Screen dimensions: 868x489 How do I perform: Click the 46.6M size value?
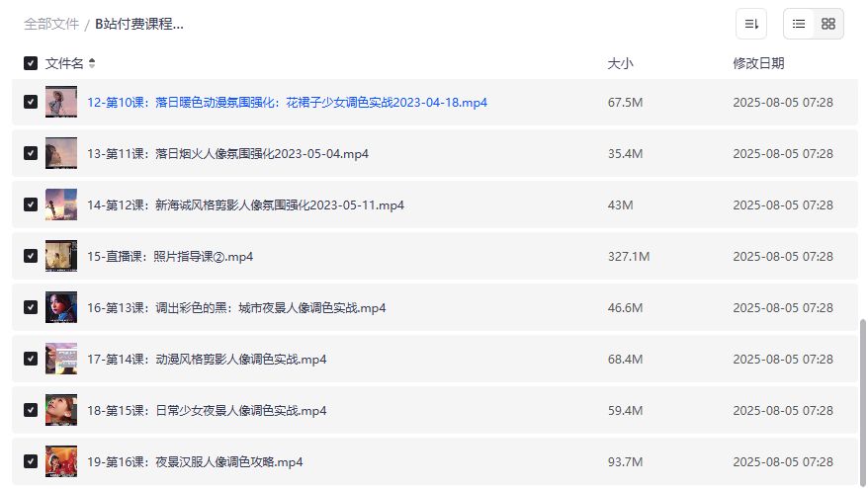[x=625, y=308]
